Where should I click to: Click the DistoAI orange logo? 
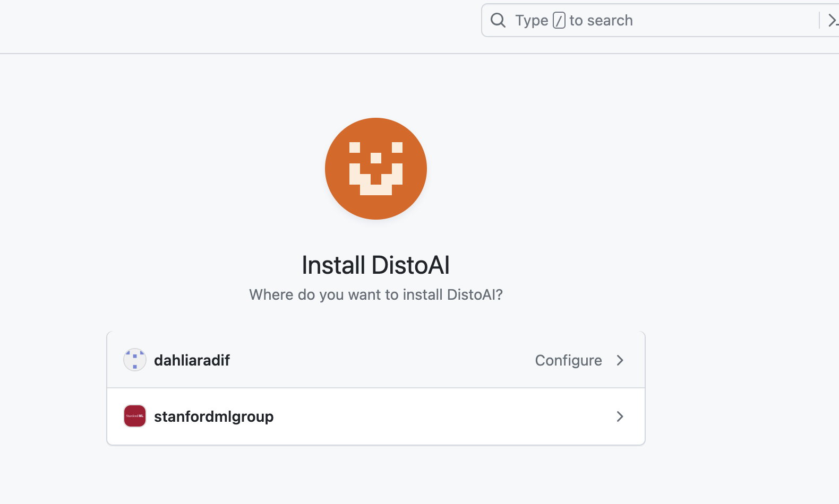coord(376,169)
